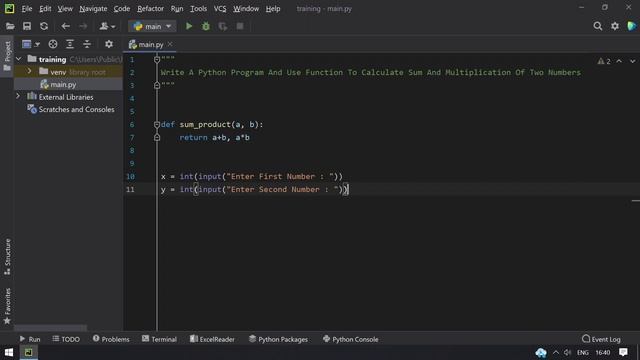Image resolution: width=640 pixels, height=360 pixels.
Task: Open project panel options gear
Action: (x=109, y=44)
